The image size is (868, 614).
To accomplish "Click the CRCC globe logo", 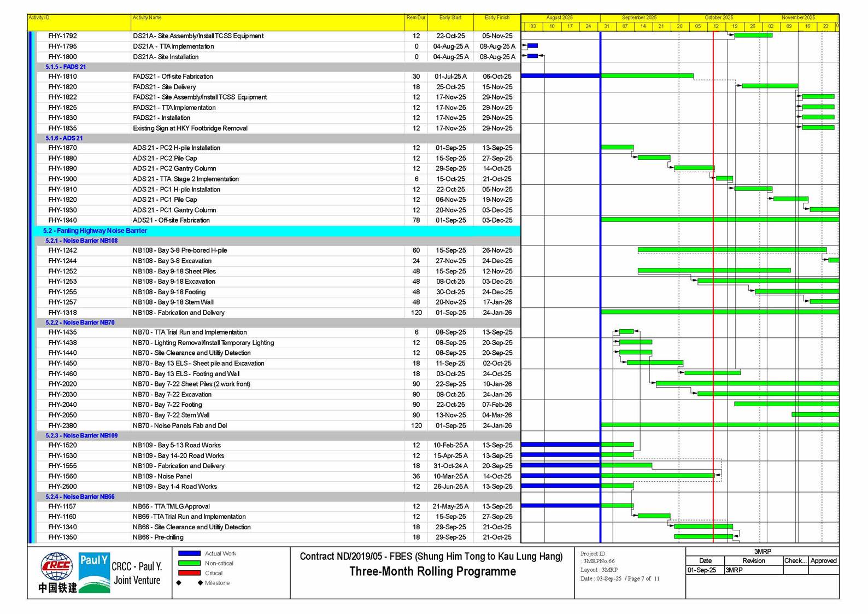I will (57, 567).
